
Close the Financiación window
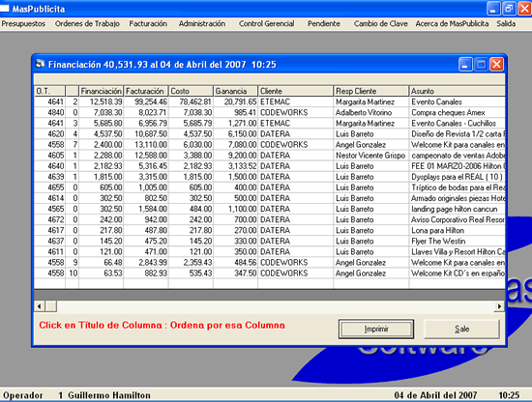point(496,64)
